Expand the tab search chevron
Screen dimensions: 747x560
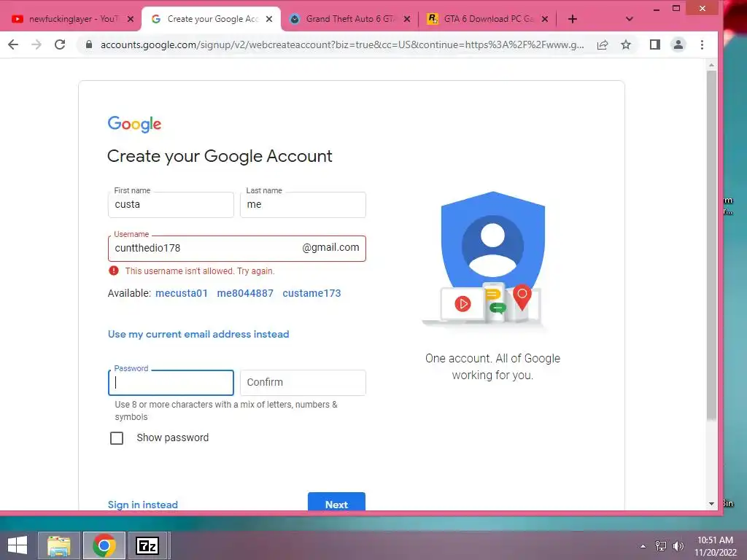630,19
